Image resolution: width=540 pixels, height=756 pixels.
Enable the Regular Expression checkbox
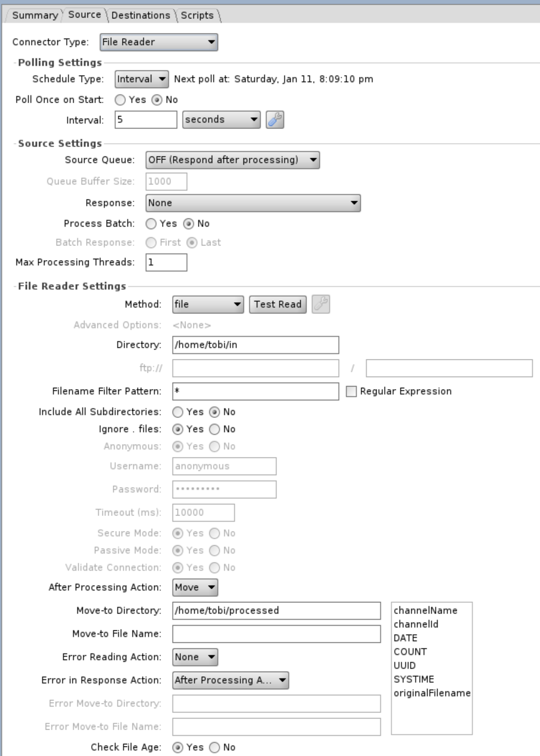point(351,392)
